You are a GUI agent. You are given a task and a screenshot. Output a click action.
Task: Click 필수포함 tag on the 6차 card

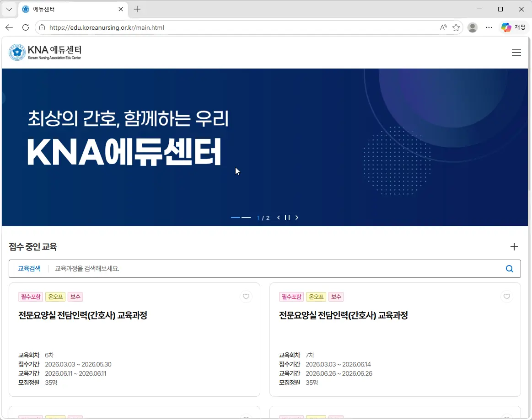[x=31, y=297]
